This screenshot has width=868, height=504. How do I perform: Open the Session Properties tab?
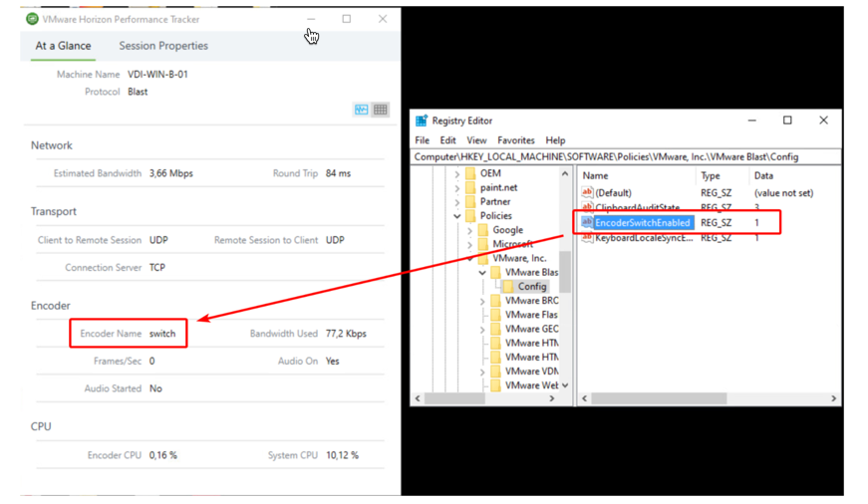163,46
